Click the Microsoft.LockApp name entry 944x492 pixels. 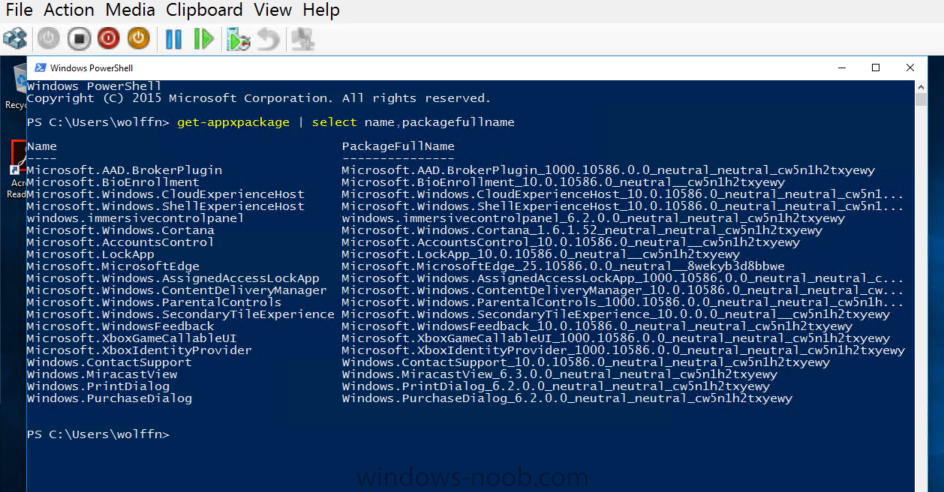tap(90, 254)
